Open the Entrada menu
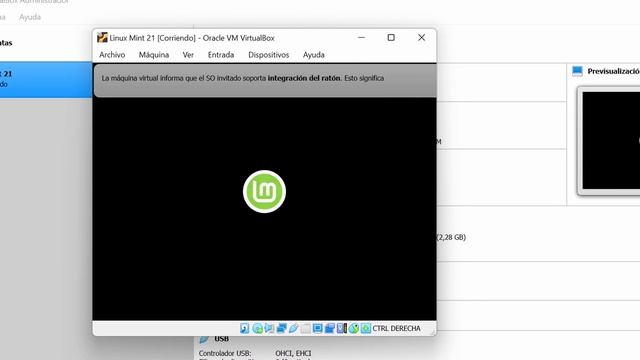640x360 pixels. pos(221,55)
